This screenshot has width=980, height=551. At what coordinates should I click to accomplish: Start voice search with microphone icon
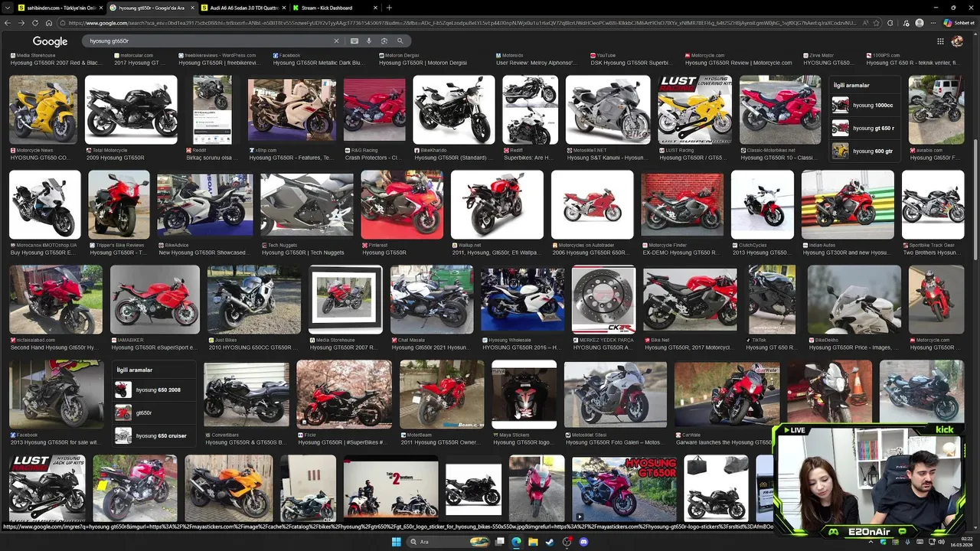pyautogui.click(x=369, y=41)
